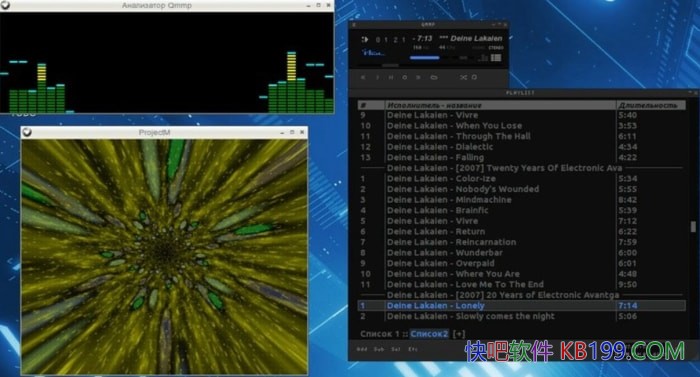Switch to Список2 playlist tab
The image size is (700, 377).
[x=429, y=334]
